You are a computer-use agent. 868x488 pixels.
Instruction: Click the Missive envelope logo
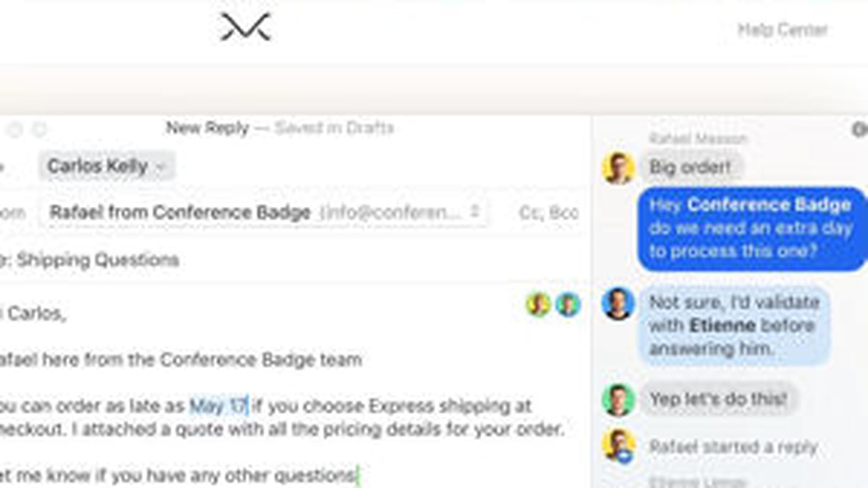point(245,27)
